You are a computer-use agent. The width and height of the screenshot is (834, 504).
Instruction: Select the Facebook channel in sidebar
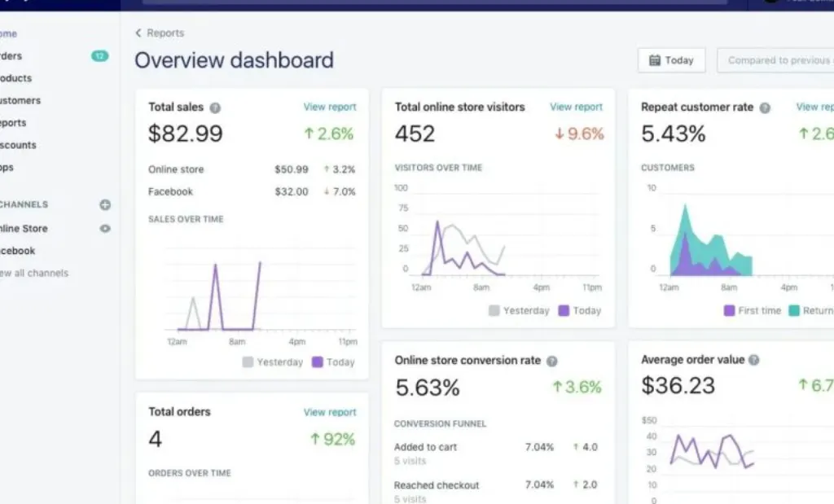click(x=18, y=251)
